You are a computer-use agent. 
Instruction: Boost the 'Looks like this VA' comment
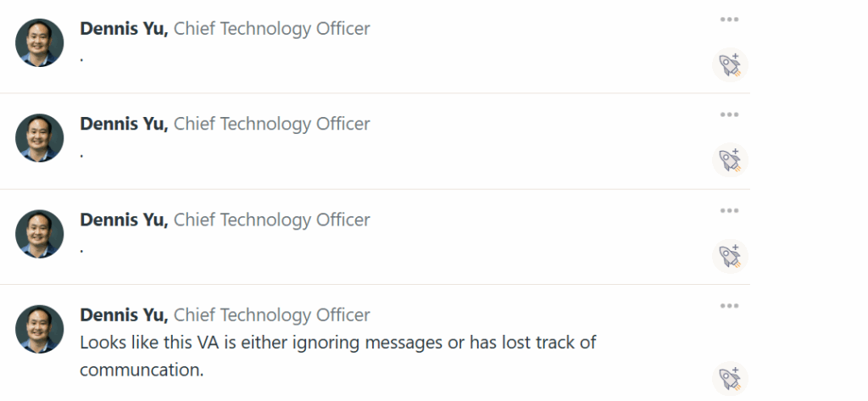click(730, 379)
